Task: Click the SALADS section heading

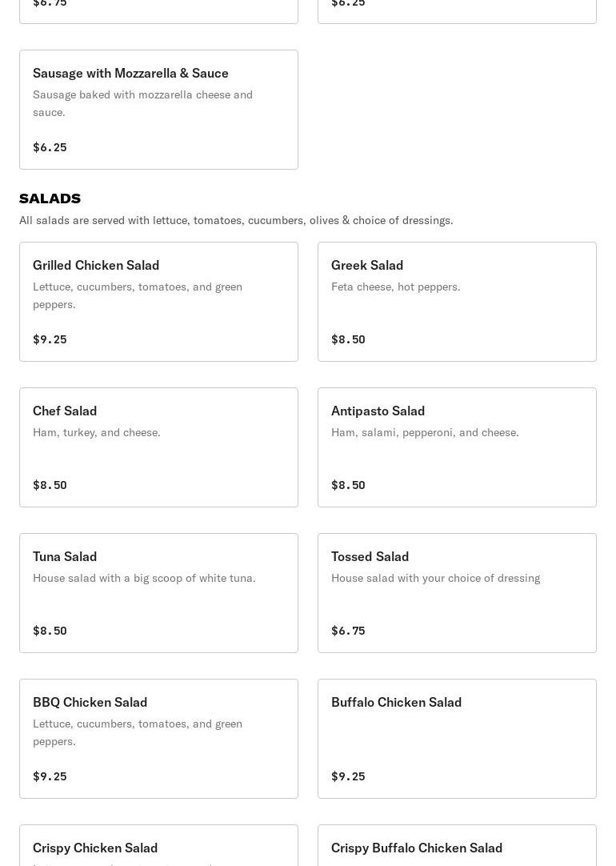Action: coord(50,198)
